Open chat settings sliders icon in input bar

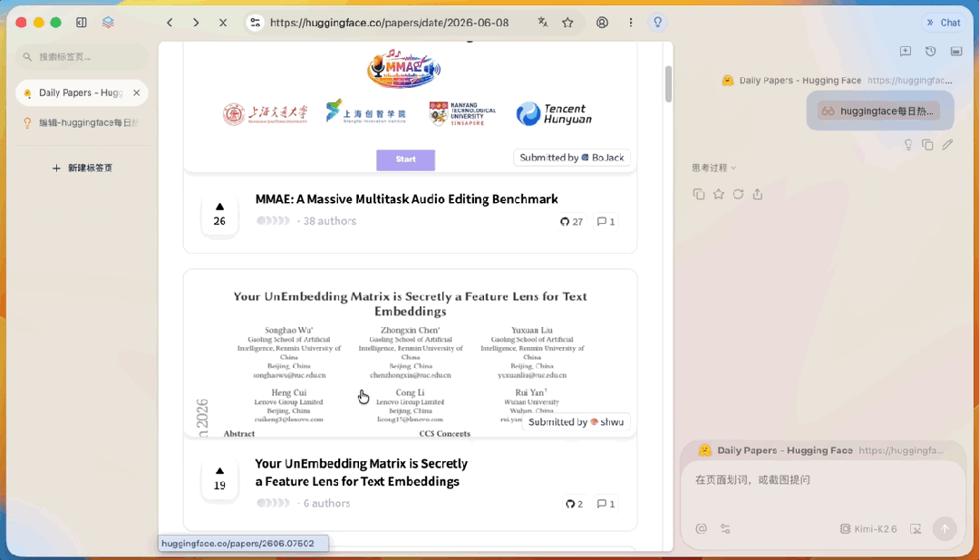click(725, 529)
